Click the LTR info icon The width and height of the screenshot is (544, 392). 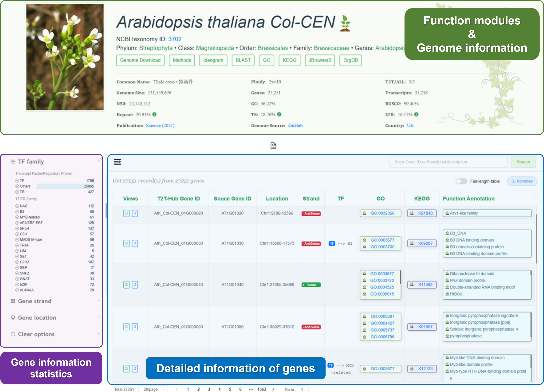pos(416,114)
